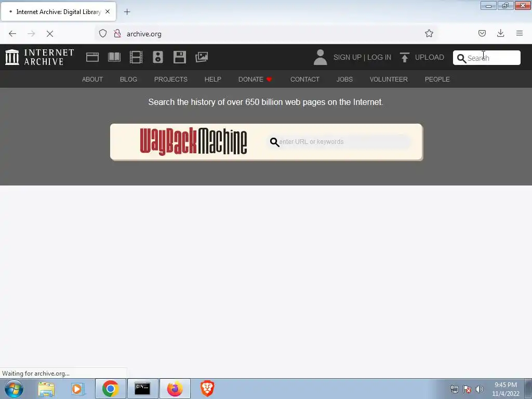
Task: Click the Wayback Machine logo
Action: pyautogui.click(x=193, y=141)
